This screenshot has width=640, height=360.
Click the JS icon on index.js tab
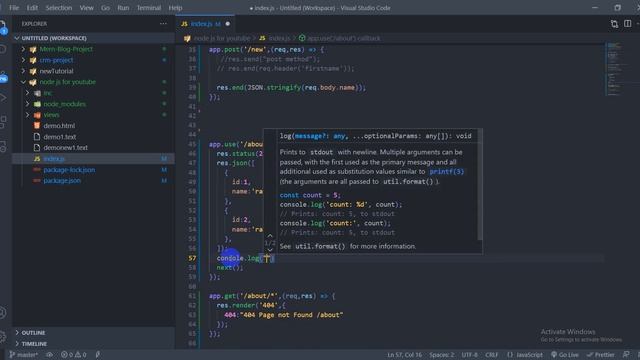click(184, 24)
